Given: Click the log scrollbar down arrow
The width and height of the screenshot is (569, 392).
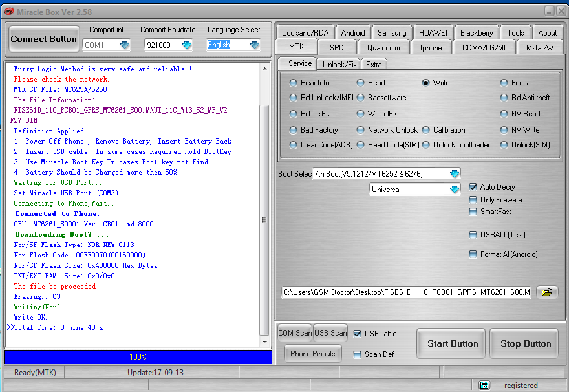Looking at the screenshot, I should click(264, 342).
